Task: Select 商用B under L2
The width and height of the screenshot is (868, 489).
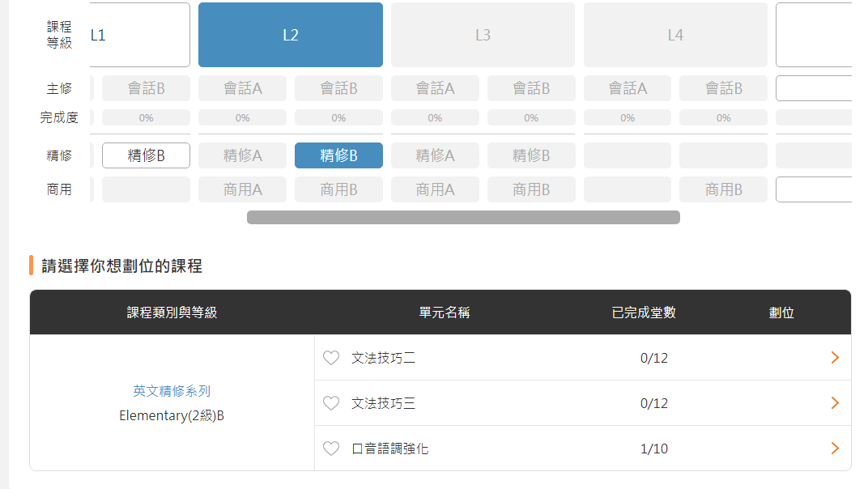Action: pos(338,189)
